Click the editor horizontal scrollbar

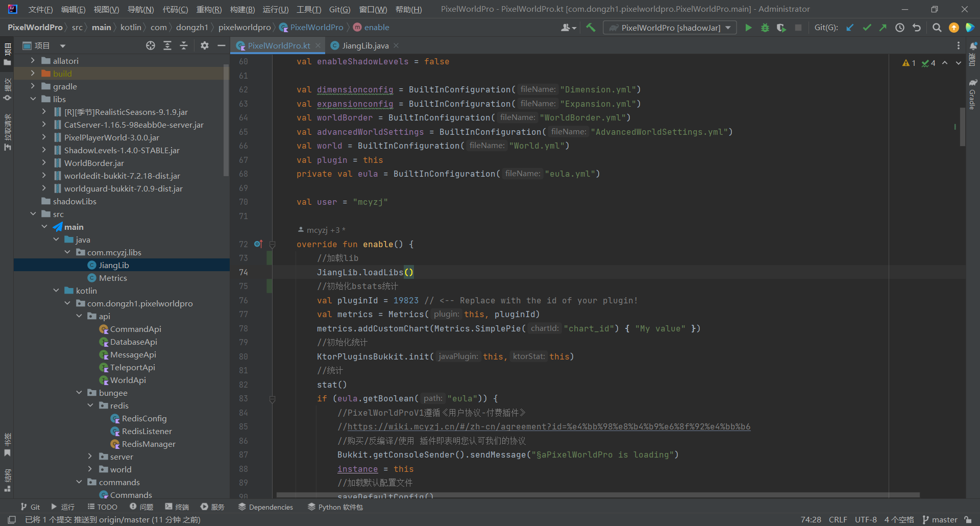(x=598, y=495)
